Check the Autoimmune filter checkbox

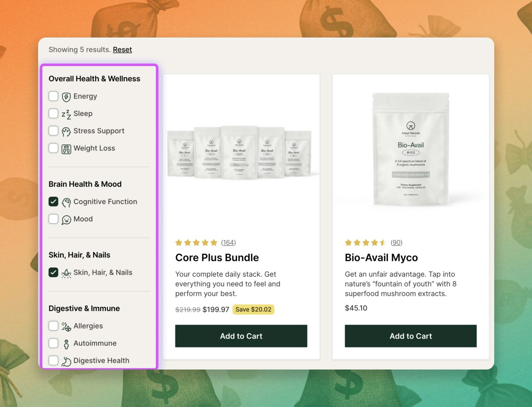(53, 343)
